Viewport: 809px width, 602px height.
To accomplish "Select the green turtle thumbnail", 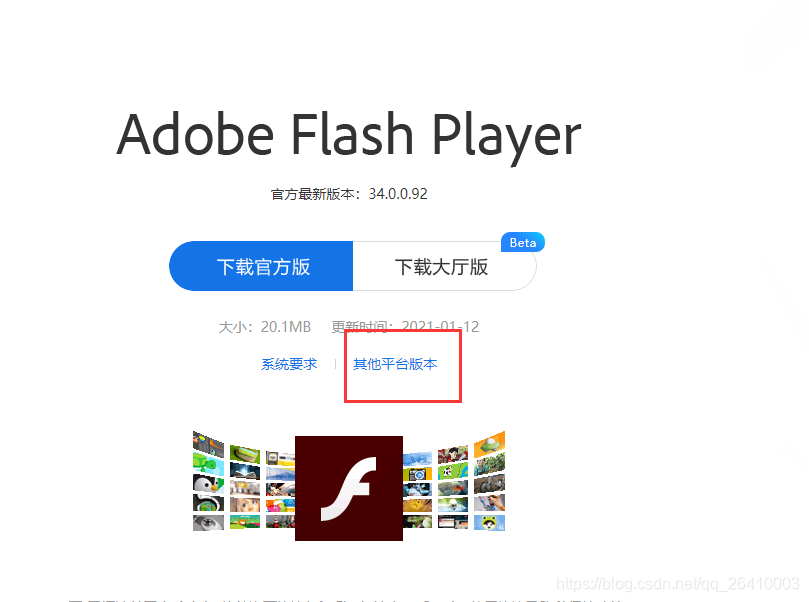I will [208, 463].
